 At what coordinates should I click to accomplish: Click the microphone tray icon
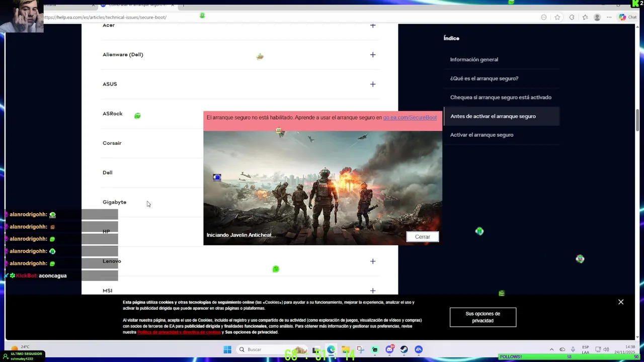(x=573, y=349)
